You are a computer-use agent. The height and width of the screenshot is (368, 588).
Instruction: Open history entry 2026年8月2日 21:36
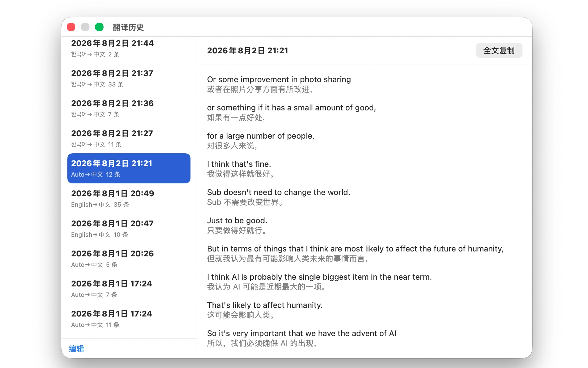coord(129,108)
